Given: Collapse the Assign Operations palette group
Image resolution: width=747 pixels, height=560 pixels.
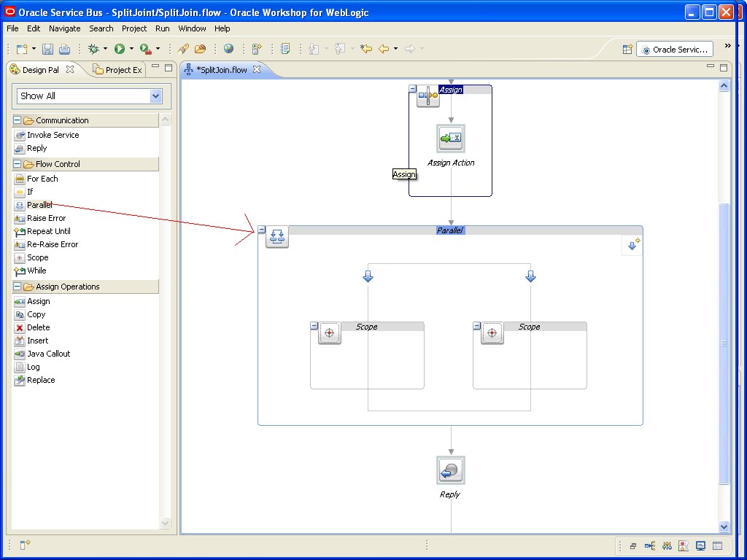Looking at the screenshot, I should pos(18,286).
